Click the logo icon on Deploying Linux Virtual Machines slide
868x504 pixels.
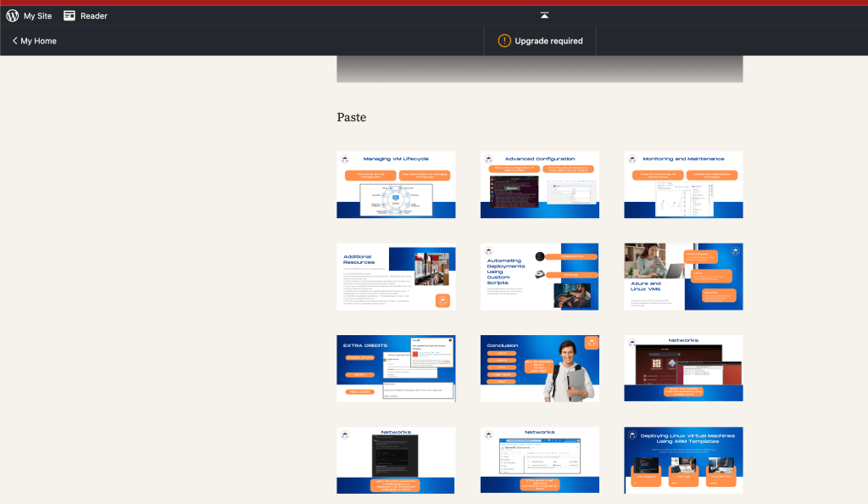tap(632, 435)
